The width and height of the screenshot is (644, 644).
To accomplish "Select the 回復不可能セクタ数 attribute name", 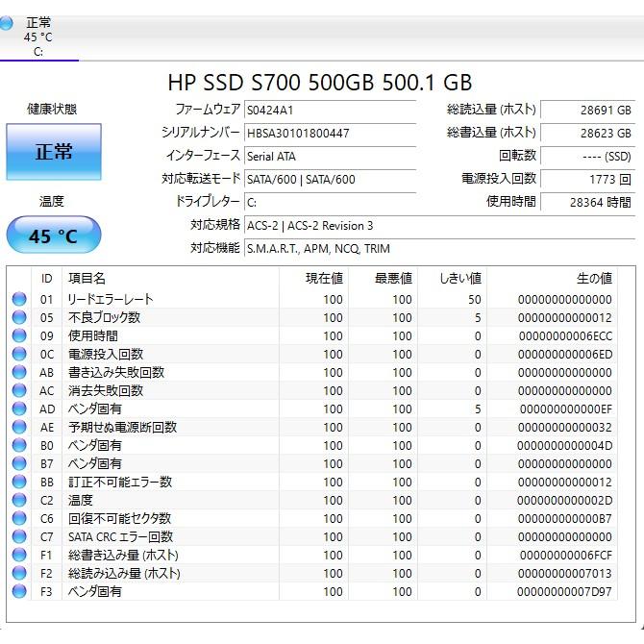I will pyautogui.click(x=119, y=518).
